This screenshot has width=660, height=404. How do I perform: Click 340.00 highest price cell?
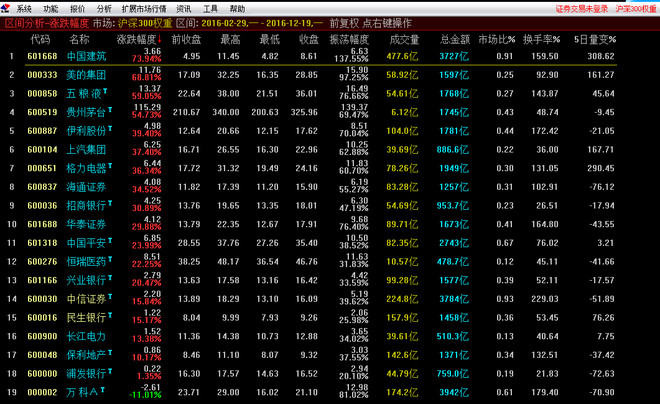(228, 112)
